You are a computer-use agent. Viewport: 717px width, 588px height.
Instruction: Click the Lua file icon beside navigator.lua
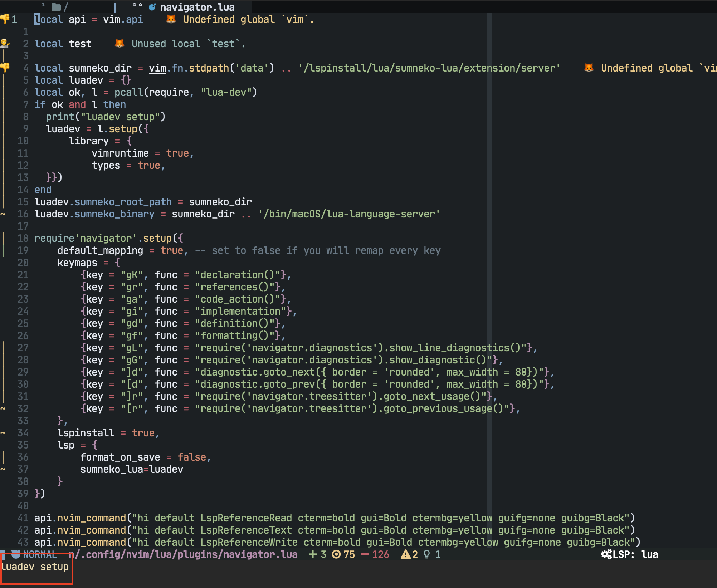[152, 7]
